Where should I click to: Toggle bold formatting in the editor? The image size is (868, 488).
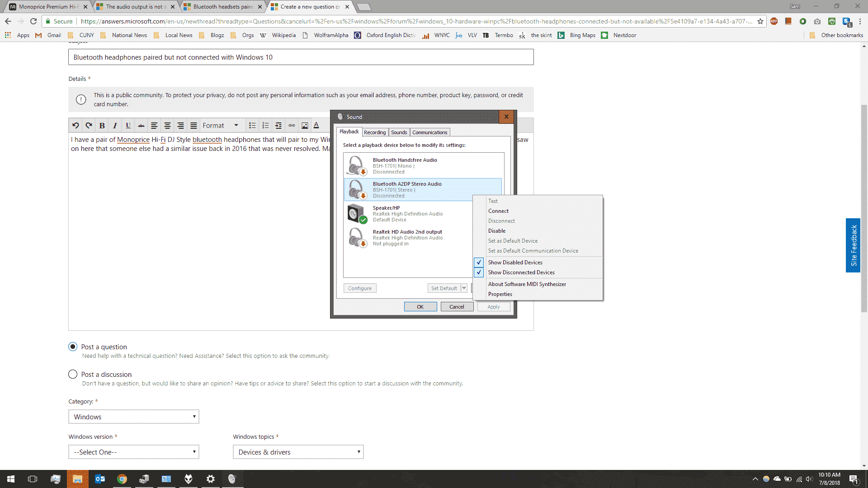tap(102, 126)
